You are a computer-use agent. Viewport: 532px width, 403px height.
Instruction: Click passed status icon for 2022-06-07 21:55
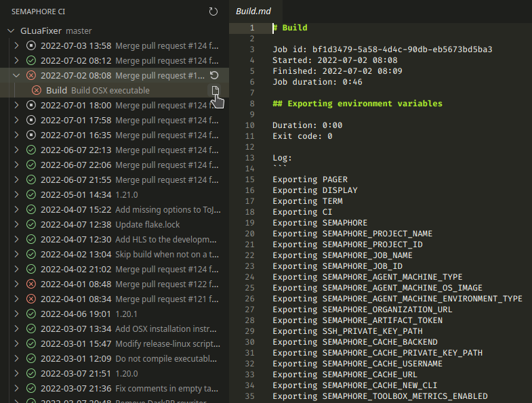[x=31, y=179]
